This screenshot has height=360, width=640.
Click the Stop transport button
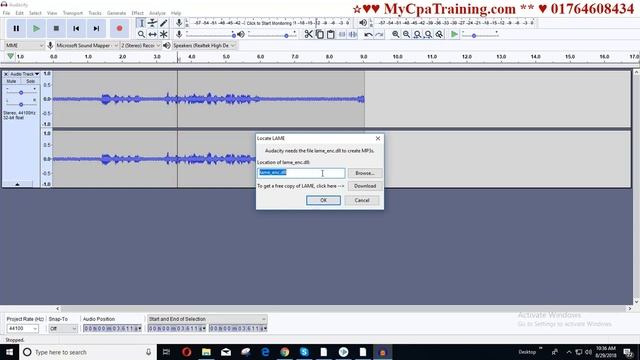(56, 28)
